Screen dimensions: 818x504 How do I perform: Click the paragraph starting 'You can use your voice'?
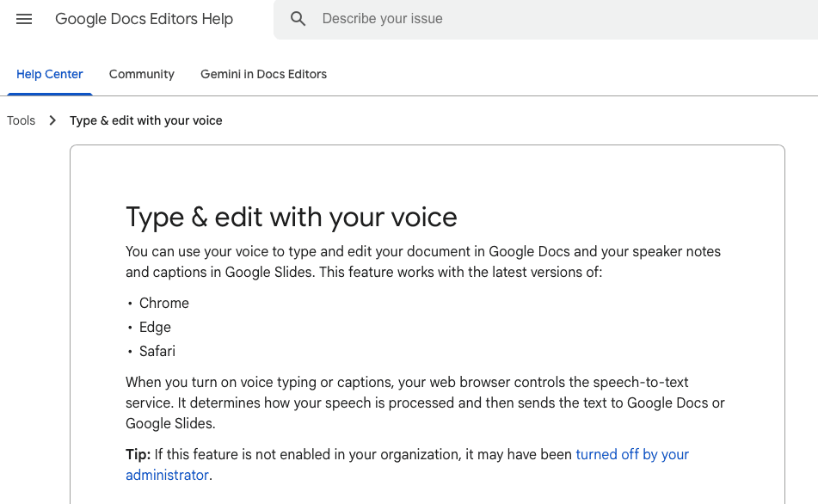click(x=423, y=262)
